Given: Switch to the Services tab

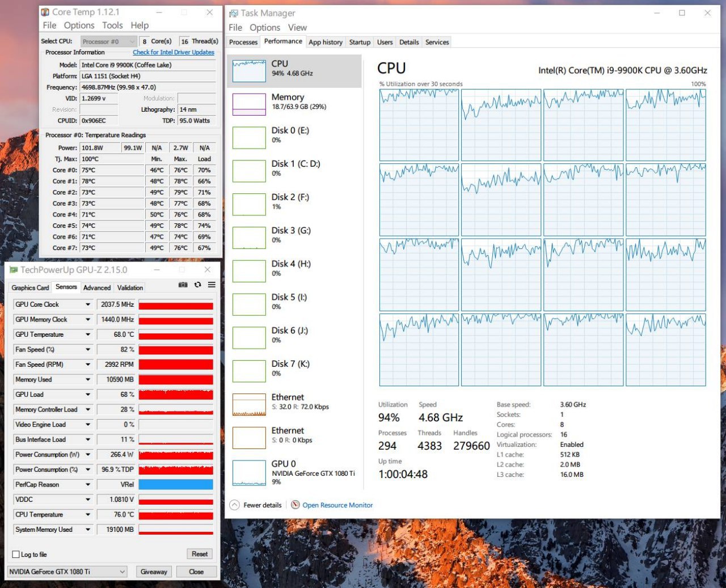Looking at the screenshot, I should (x=437, y=43).
